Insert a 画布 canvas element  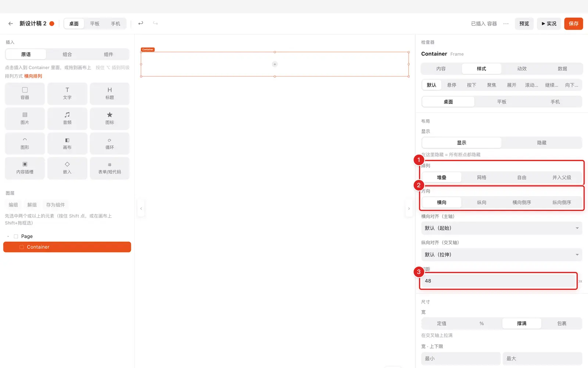pyautogui.click(x=67, y=144)
